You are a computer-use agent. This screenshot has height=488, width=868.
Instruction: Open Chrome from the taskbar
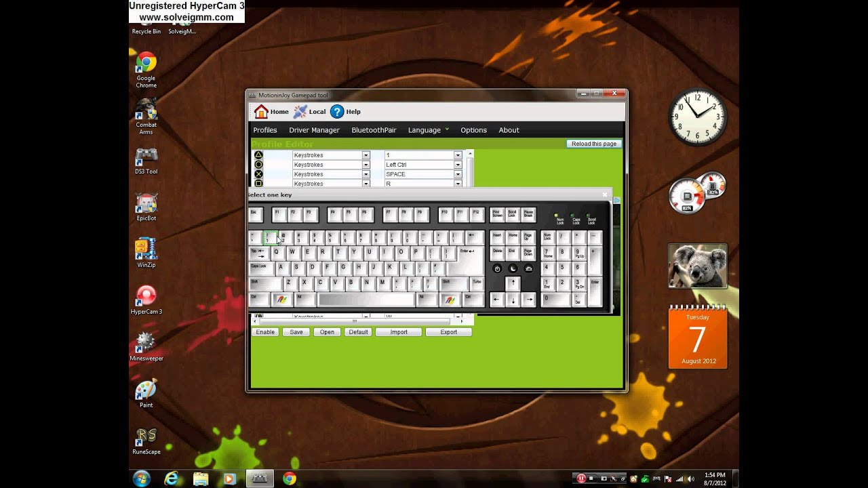(290, 479)
